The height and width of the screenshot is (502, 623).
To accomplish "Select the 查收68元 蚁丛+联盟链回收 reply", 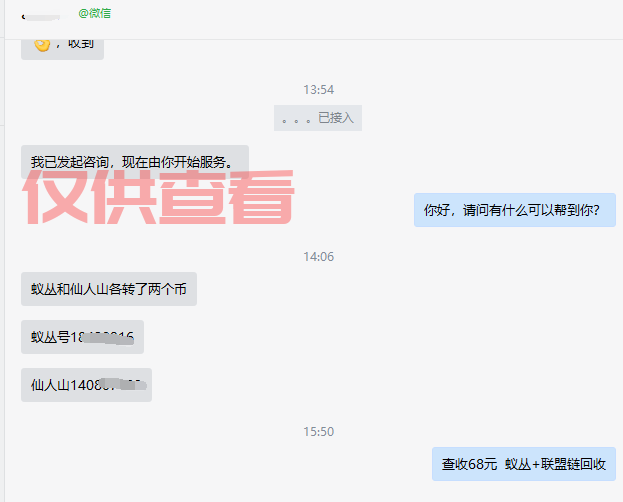I will [x=524, y=464].
